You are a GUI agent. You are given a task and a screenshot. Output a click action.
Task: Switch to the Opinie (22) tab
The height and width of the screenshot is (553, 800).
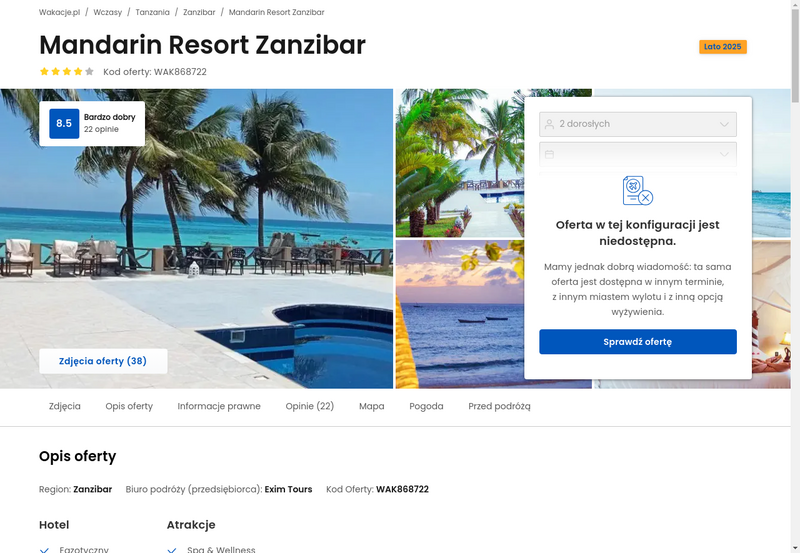309,406
